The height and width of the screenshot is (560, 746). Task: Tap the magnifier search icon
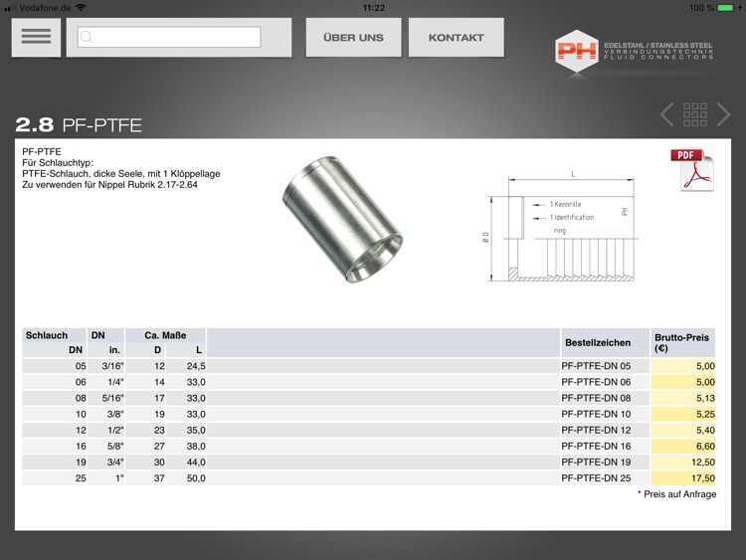[87, 37]
